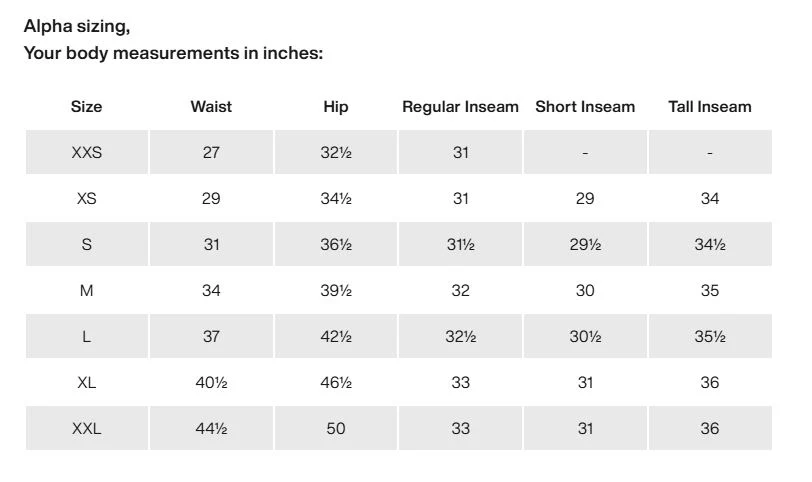Select the S size row label
This screenshot has width=812, height=482.
[86, 244]
